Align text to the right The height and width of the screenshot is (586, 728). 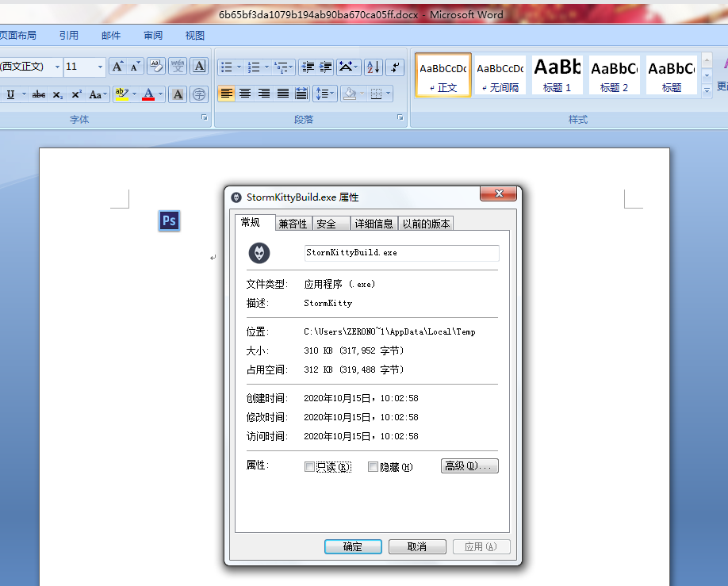264,94
